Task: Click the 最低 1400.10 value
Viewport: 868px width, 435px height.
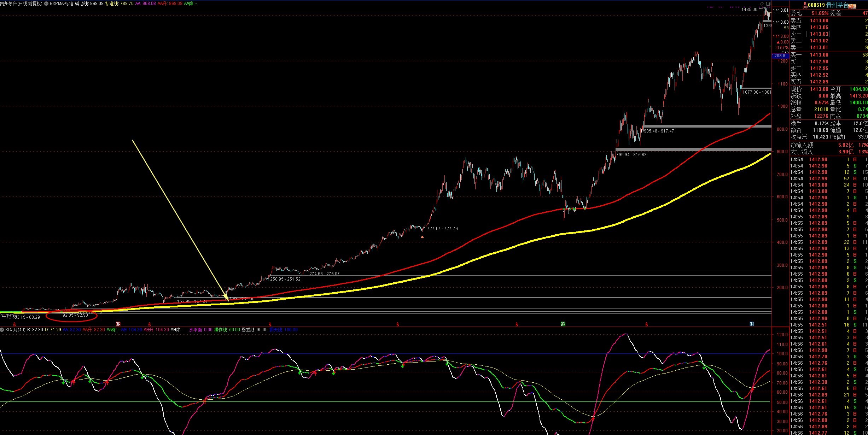Action: click(x=858, y=102)
